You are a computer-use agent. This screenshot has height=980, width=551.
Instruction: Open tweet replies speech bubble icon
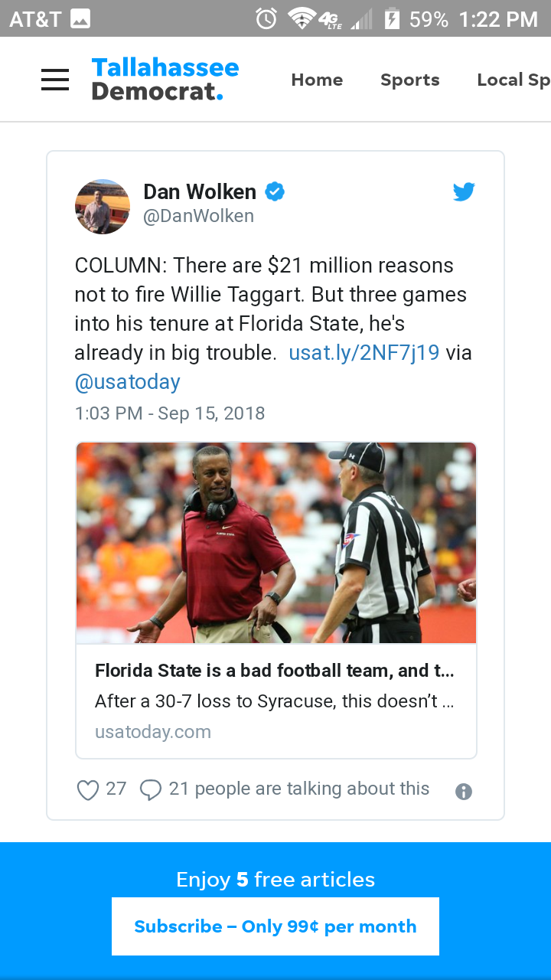tap(151, 789)
